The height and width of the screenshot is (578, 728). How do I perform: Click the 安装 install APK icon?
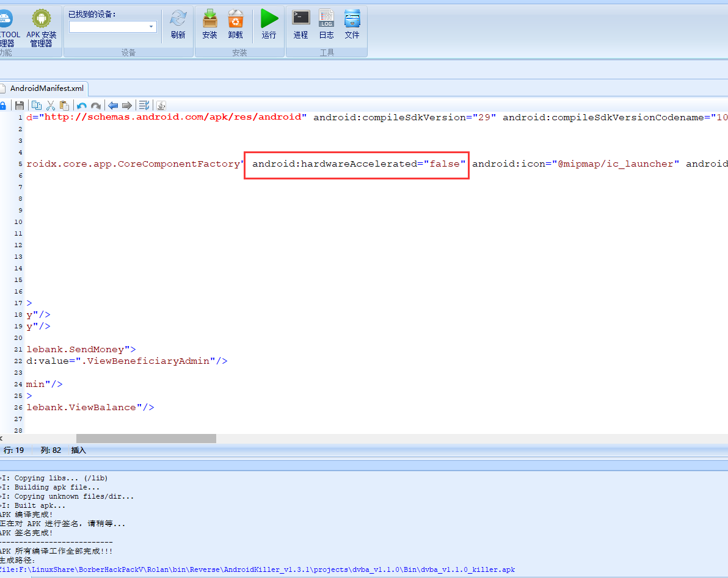210,24
